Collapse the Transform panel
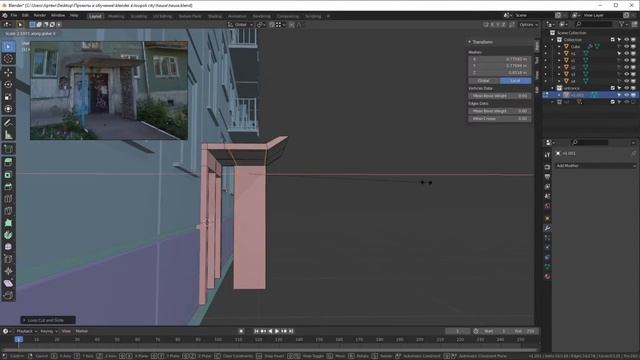This screenshot has width=640, height=360. pos(470,42)
